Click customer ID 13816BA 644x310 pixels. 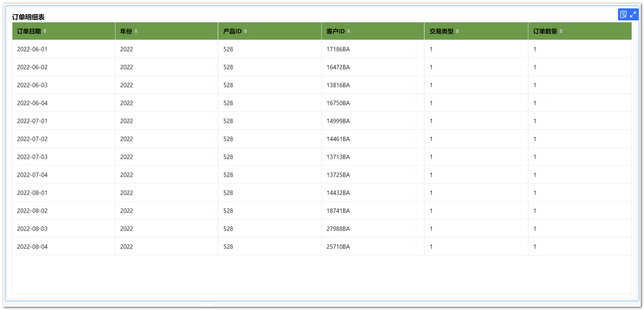338,85
